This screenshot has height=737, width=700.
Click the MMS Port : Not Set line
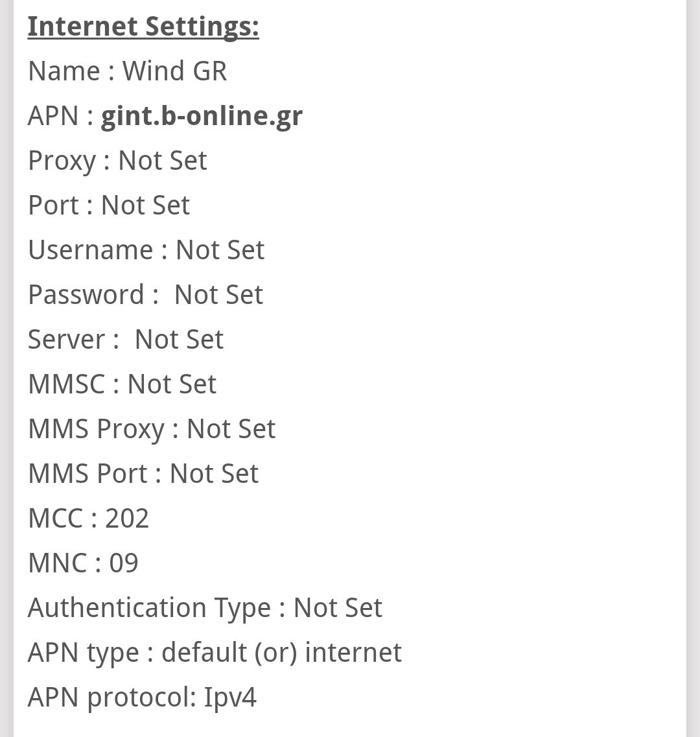(143, 474)
